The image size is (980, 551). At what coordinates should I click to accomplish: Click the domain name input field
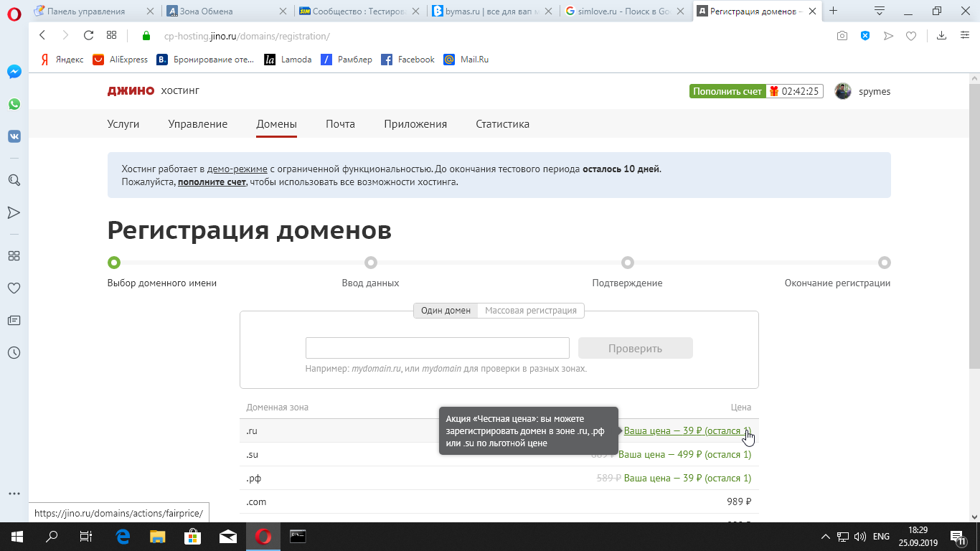pos(437,348)
